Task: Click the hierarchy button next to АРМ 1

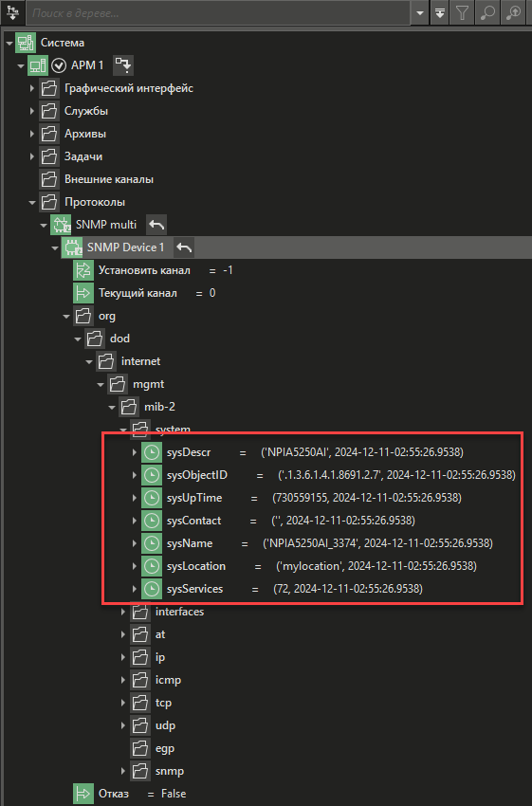Action: pyautogui.click(x=123, y=65)
